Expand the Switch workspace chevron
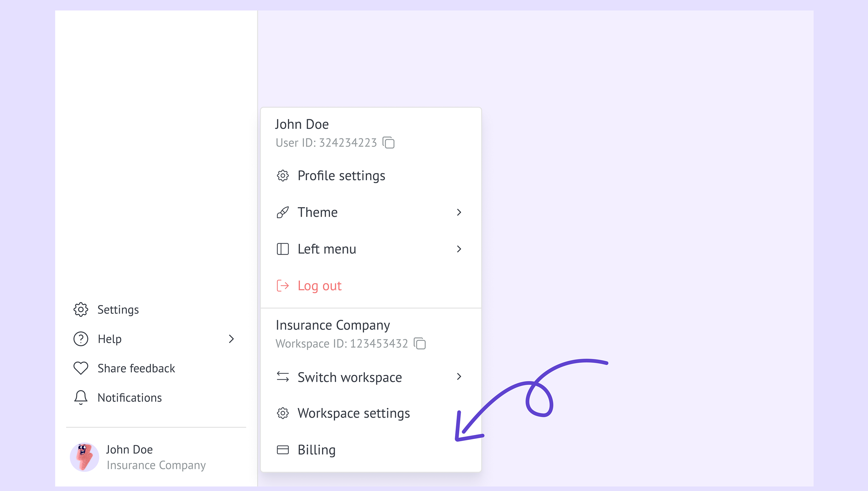The height and width of the screenshot is (491, 868). point(459,377)
